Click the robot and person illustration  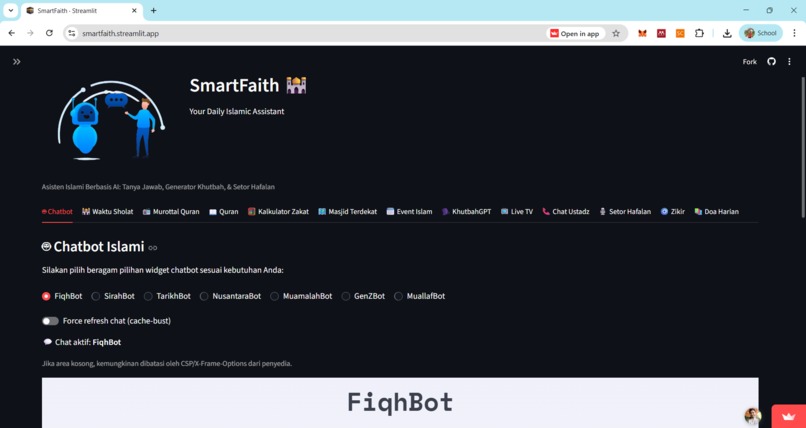111,120
